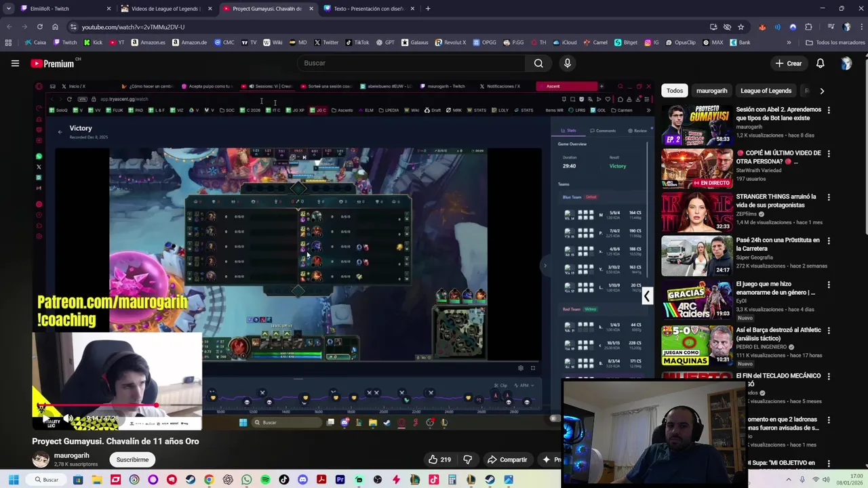This screenshot has height=488, width=868.
Task: Click the Crear button
Action: (x=789, y=63)
